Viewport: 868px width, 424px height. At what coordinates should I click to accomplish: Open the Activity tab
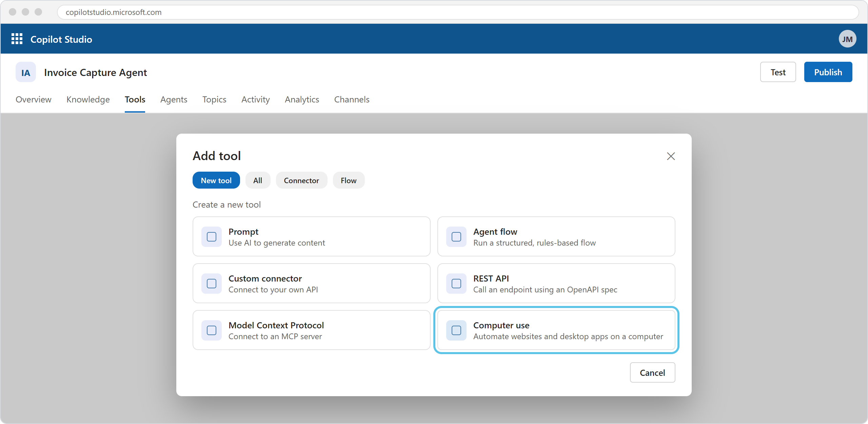[x=256, y=99]
